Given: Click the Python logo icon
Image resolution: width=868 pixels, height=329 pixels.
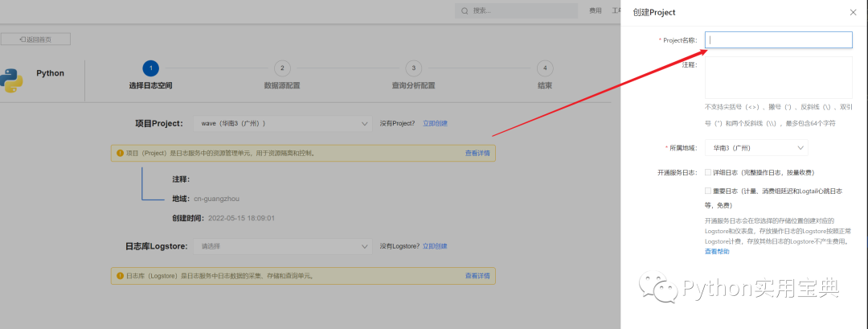Looking at the screenshot, I should [x=11, y=81].
